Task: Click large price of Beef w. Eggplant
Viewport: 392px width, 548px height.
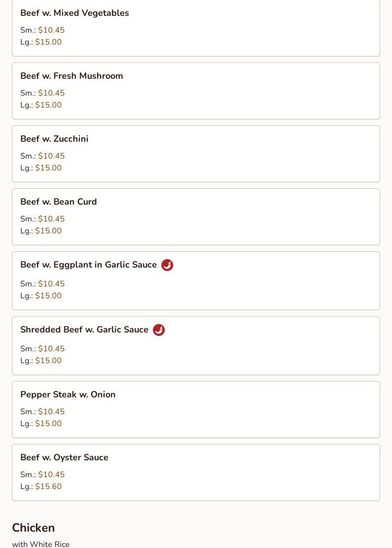Action: click(48, 296)
